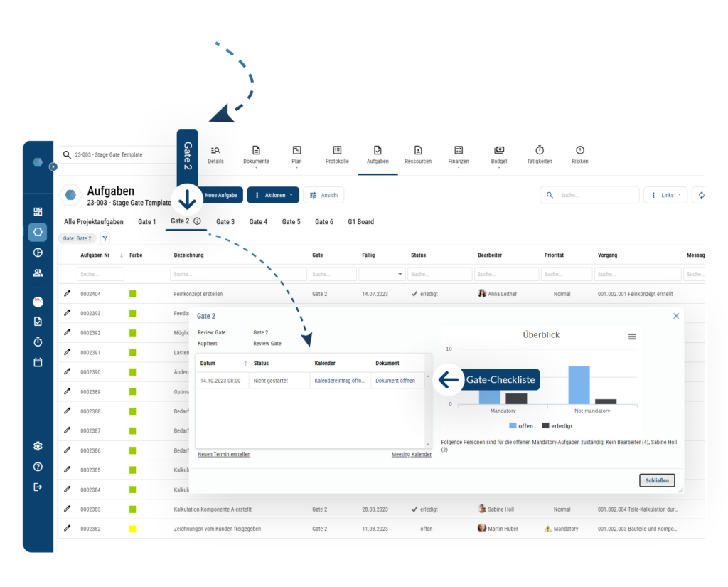Open the chart hamburger menu in Überblick

pos(632,337)
